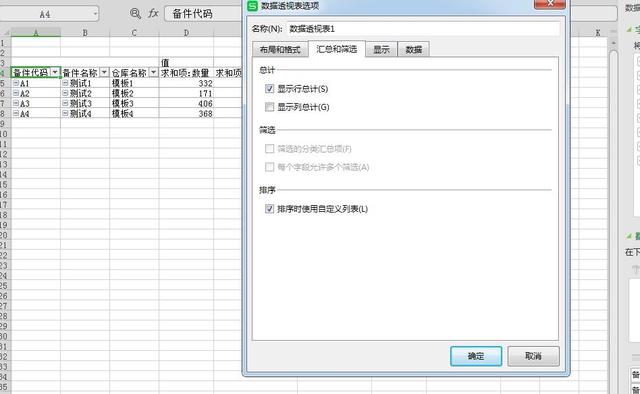Check 显示列总计(G) checkbox
This screenshot has height=394, width=640.
[269, 107]
